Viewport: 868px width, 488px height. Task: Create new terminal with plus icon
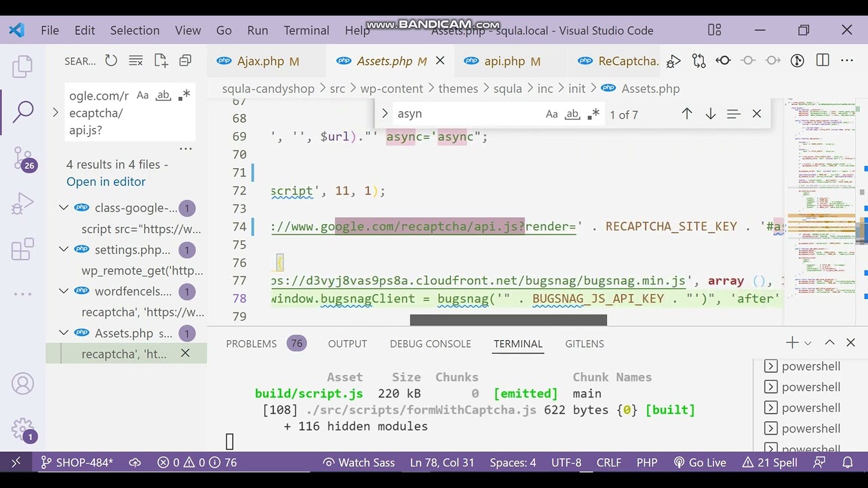pos(792,343)
